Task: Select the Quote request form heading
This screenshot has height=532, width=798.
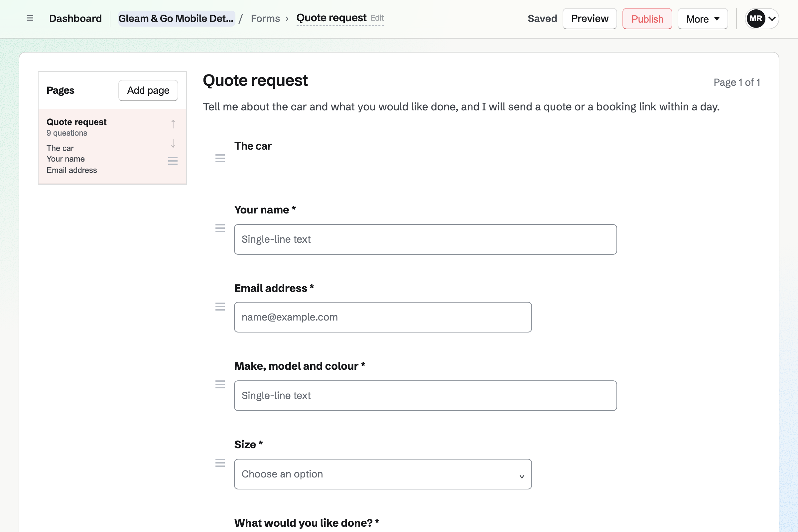Action: (x=255, y=80)
